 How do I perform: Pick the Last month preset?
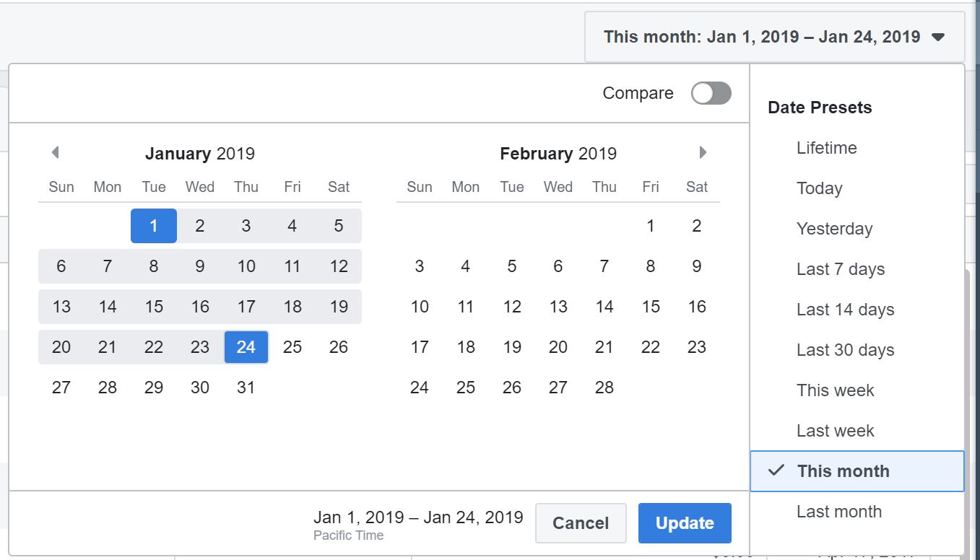(x=838, y=512)
